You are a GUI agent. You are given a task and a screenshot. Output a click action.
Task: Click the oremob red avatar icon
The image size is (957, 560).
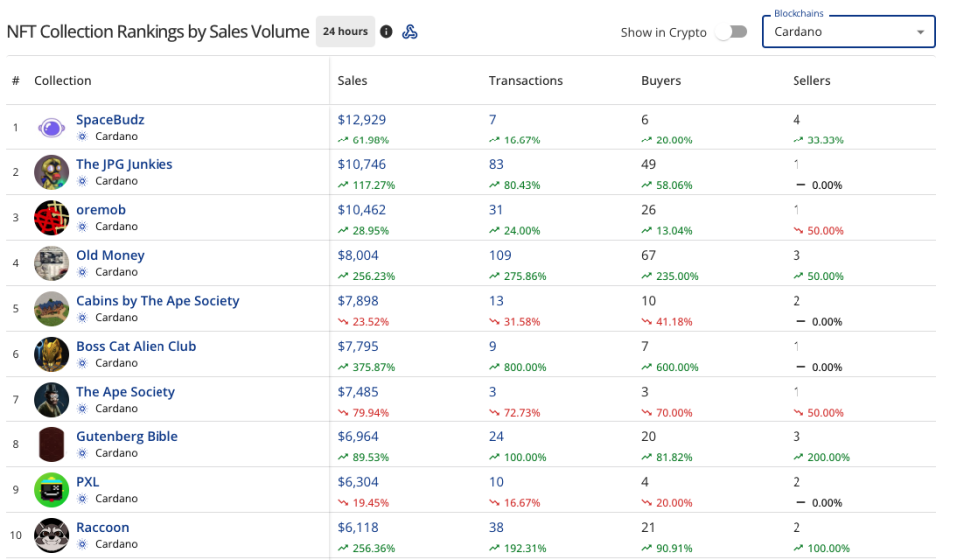coord(52,218)
